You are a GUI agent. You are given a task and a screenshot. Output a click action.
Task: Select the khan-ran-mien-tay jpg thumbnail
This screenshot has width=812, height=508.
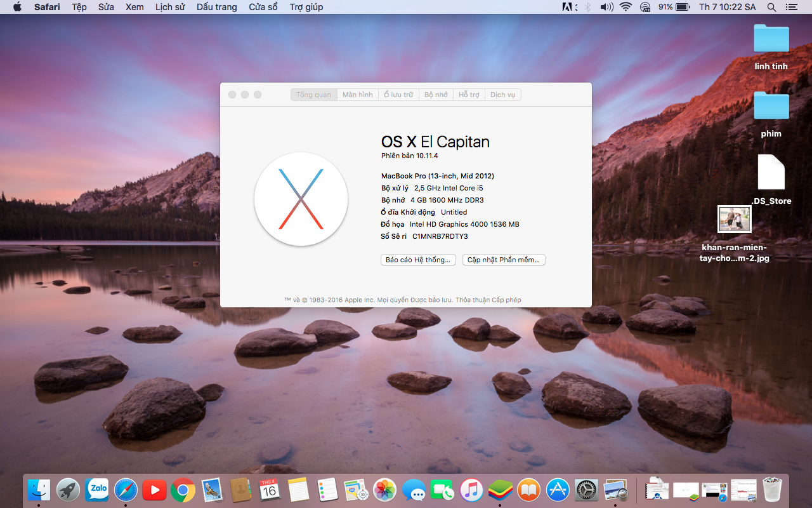[735, 219]
